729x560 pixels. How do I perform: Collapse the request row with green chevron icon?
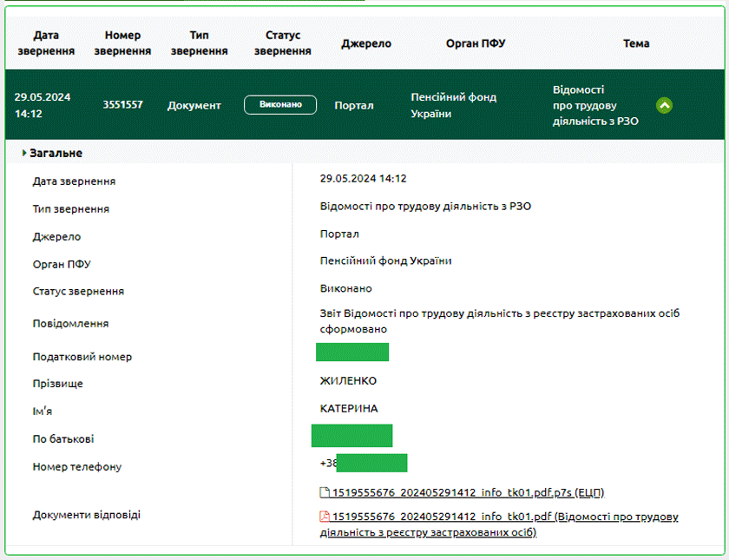pos(664,105)
